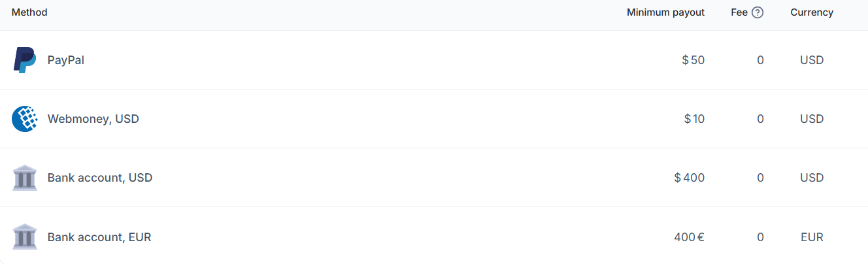Click the $400 minimum payout value
Screen dimensions: 868x264
(689, 178)
